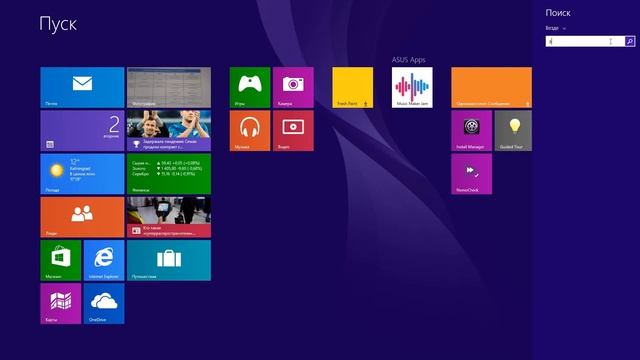Expand the search scope dropdown 'Везде'
Viewport: 640px width, 360px height.
click(556, 28)
